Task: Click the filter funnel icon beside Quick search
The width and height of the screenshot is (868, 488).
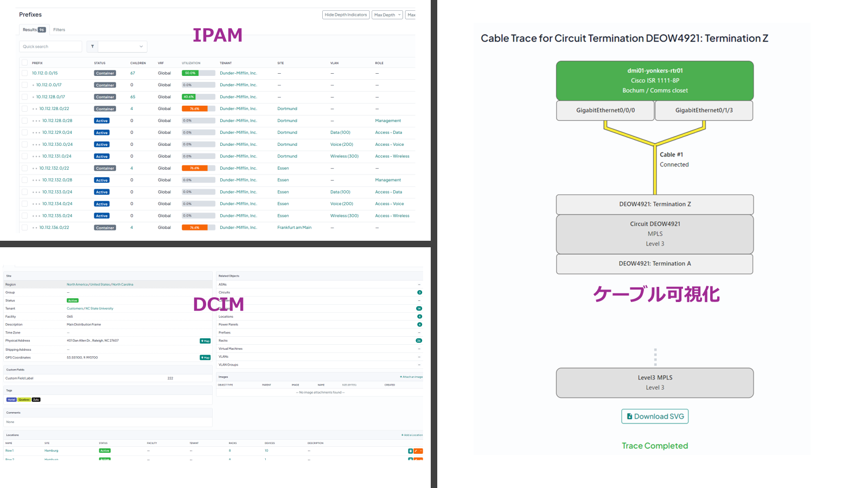Action: tap(92, 47)
